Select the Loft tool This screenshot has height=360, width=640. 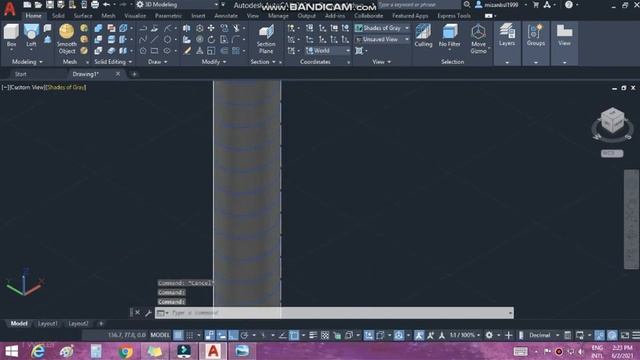coord(31,36)
